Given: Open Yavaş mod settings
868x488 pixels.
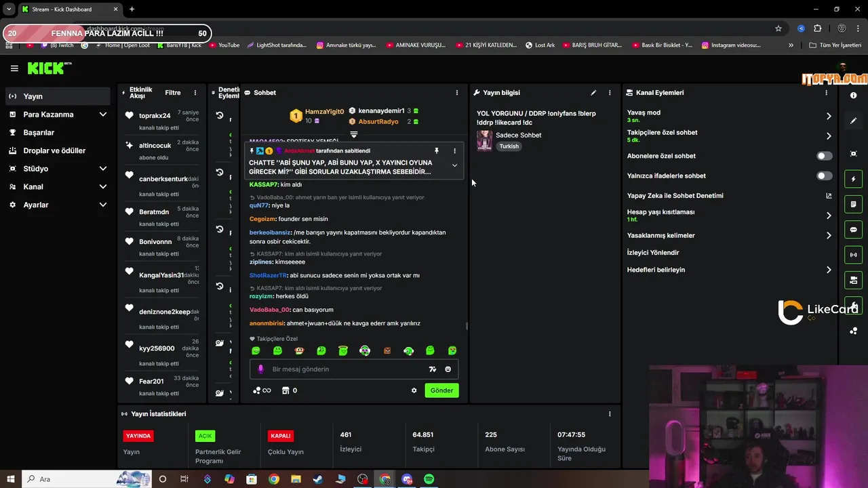Looking at the screenshot, I should (x=729, y=116).
